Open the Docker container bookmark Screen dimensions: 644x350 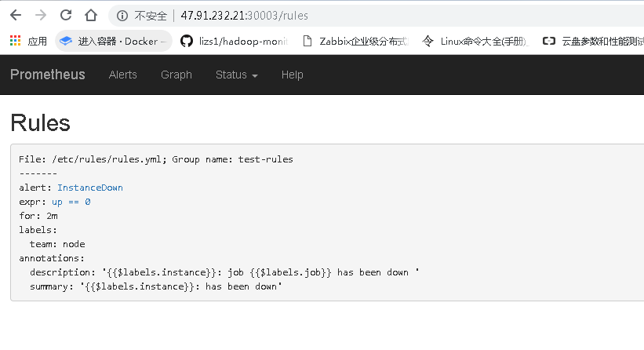[114, 41]
